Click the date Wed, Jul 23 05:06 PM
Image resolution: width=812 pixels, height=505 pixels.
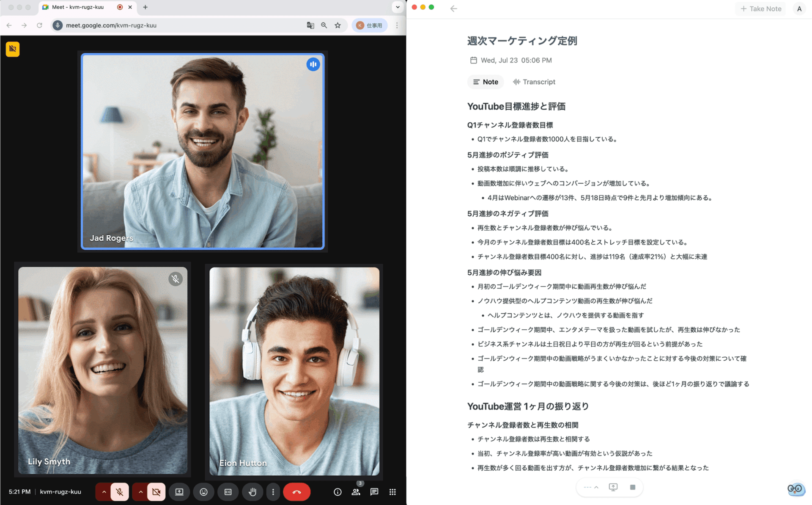click(x=516, y=60)
